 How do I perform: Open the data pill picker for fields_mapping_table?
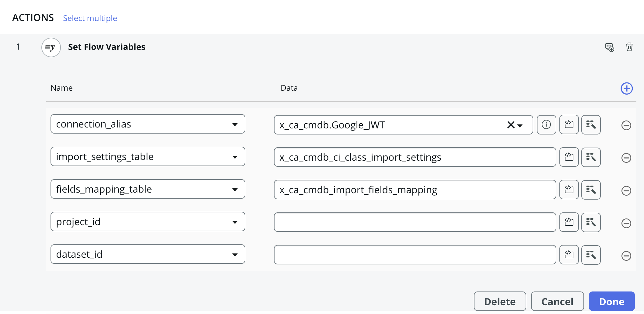pyautogui.click(x=591, y=190)
